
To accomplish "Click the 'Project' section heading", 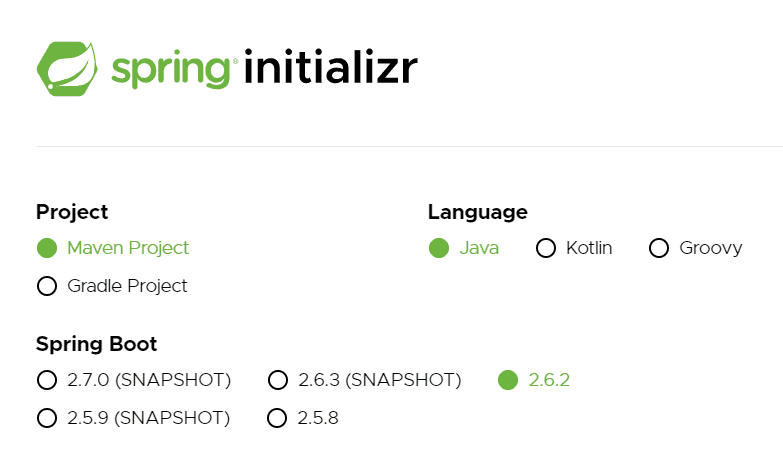I will coord(72,212).
